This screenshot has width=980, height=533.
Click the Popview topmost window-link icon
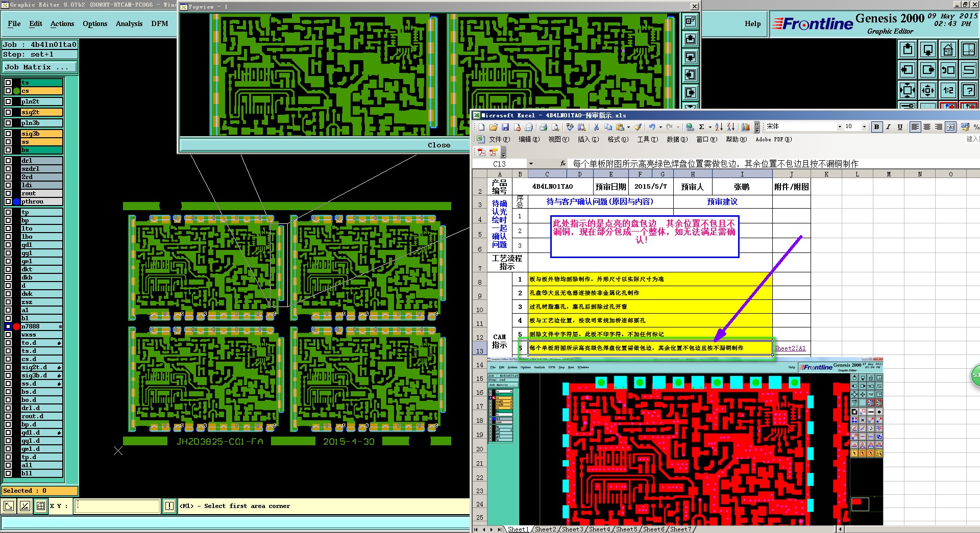[690, 21]
